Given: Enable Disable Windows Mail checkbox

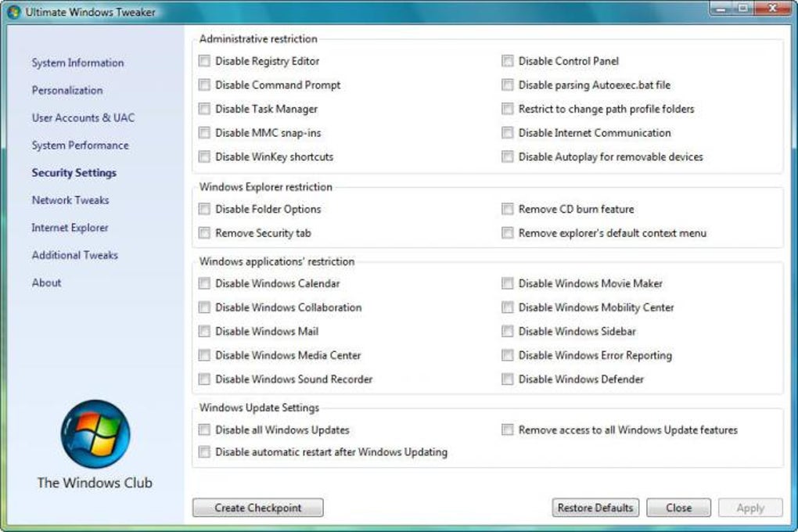Looking at the screenshot, I should [x=204, y=332].
